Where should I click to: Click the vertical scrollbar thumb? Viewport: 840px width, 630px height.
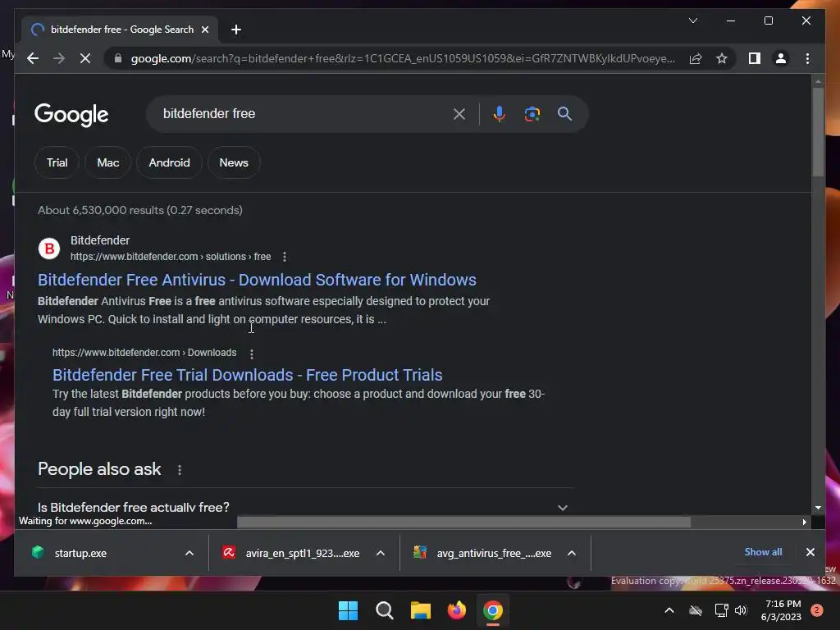pos(818,131)
